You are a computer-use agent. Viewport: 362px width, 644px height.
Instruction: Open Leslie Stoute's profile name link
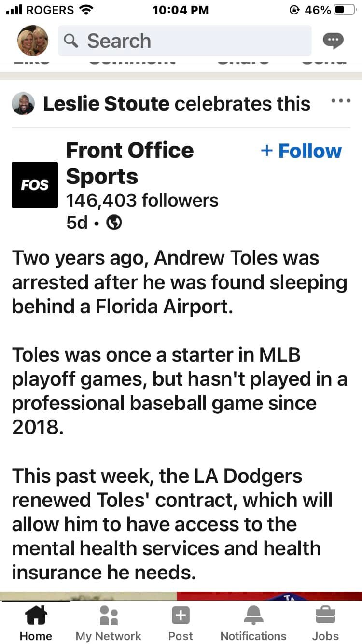click(x=106, y=104)
